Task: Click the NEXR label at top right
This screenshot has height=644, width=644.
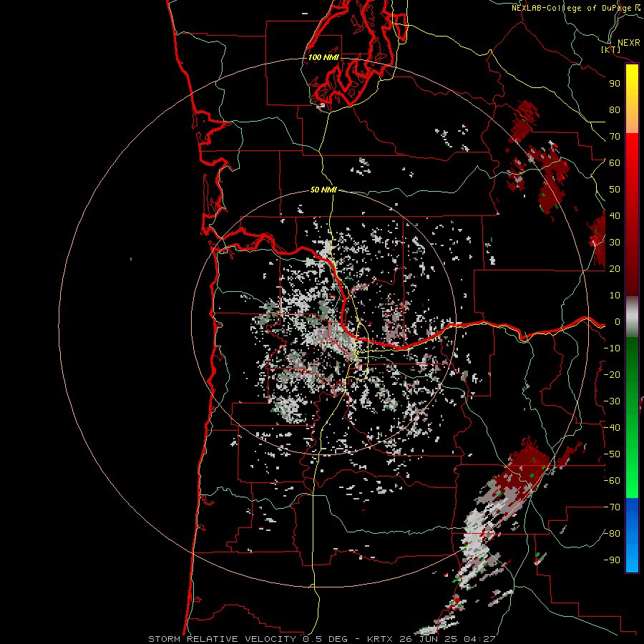Action: [x=628, y=42]
